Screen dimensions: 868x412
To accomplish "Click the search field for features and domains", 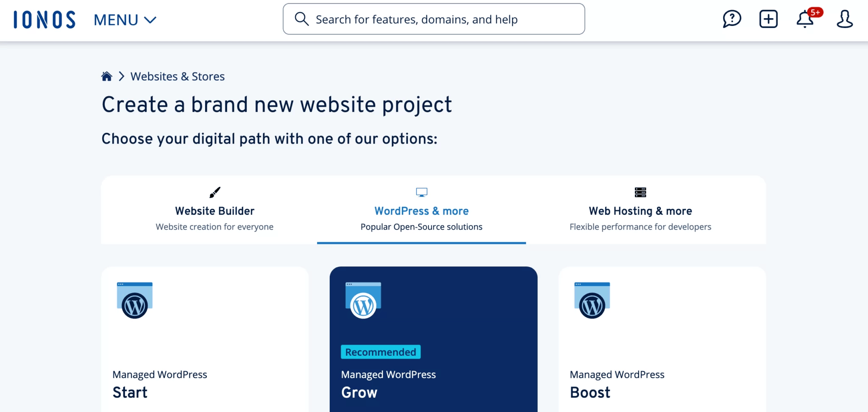I will tap(434, 19).
